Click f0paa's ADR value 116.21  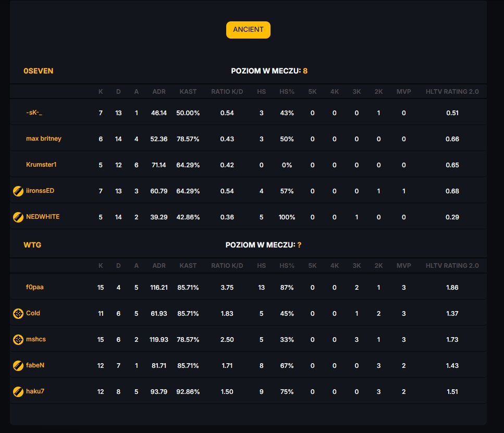click(159, 288)
